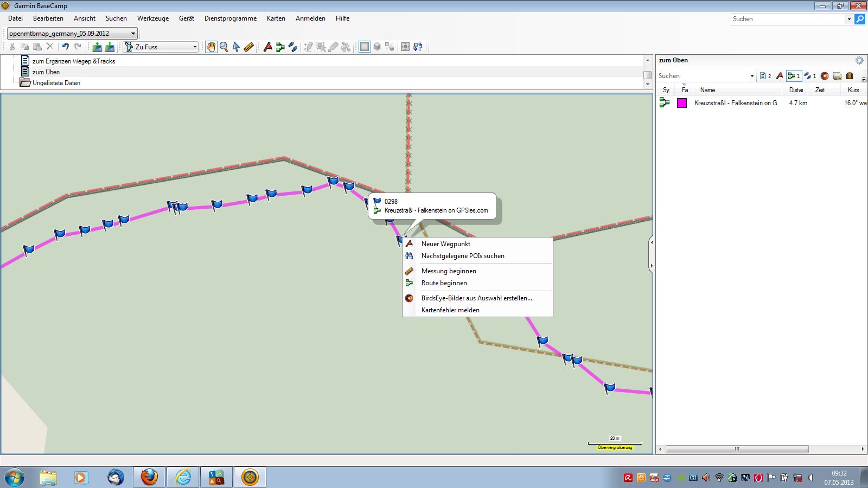Open Datei menu
This screenshot has height=488, width=868.
(15, 18)
